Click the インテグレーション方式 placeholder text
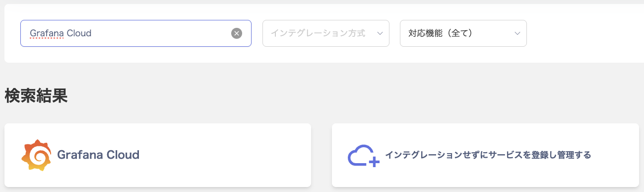This screenshot has width=644, height=192. [x=318, y=33]
